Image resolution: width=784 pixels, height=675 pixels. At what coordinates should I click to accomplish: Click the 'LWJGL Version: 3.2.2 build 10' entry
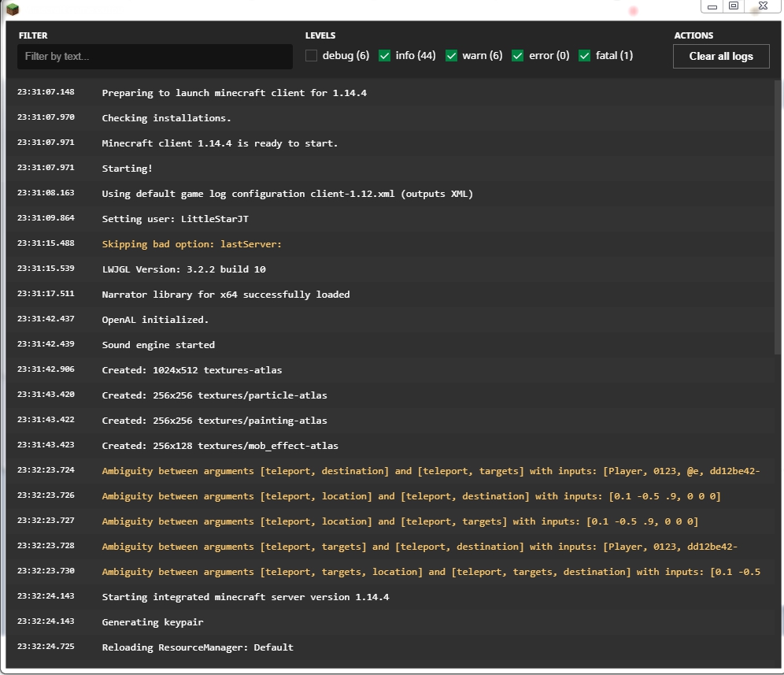183,269
